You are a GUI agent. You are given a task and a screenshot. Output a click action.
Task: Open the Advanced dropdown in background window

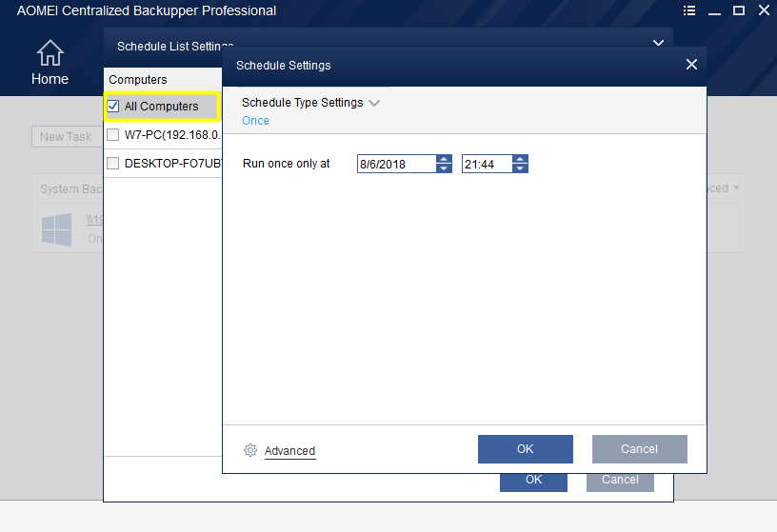click(x=736, y=187)
